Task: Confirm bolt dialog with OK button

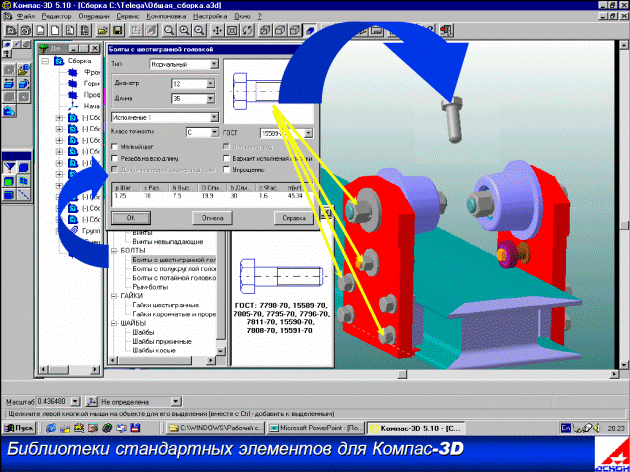Action: (x=131, y=218)
